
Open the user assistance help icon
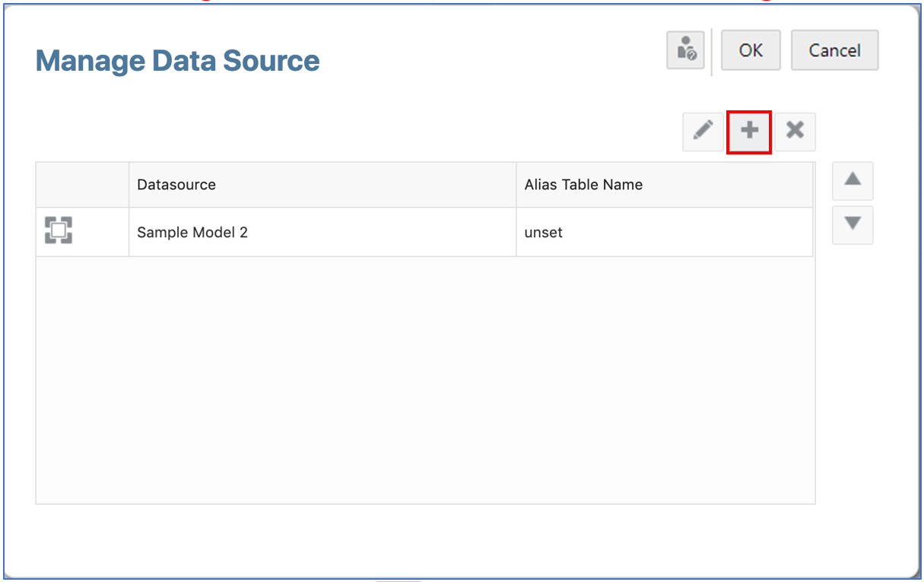[685, 50]
